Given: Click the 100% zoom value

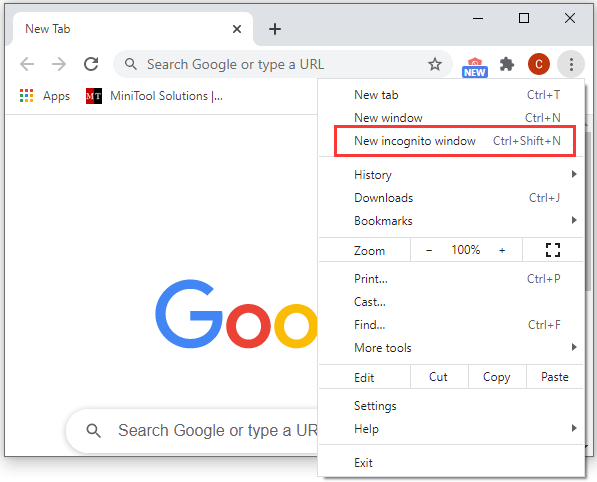Looking at the screenshot, I should pos(466,250).
